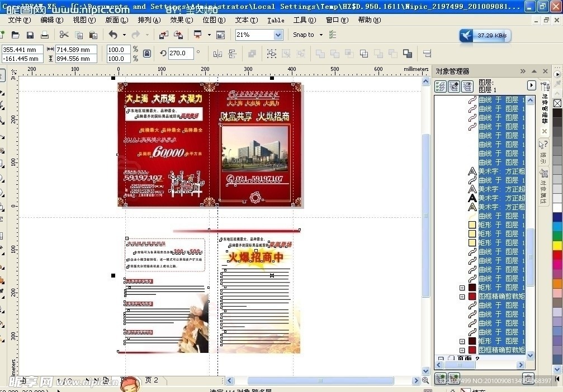Switch to the 页 2 page tab
Image resolution: width=563 pixels, height=392 pixels.
[x=152, y=380]
